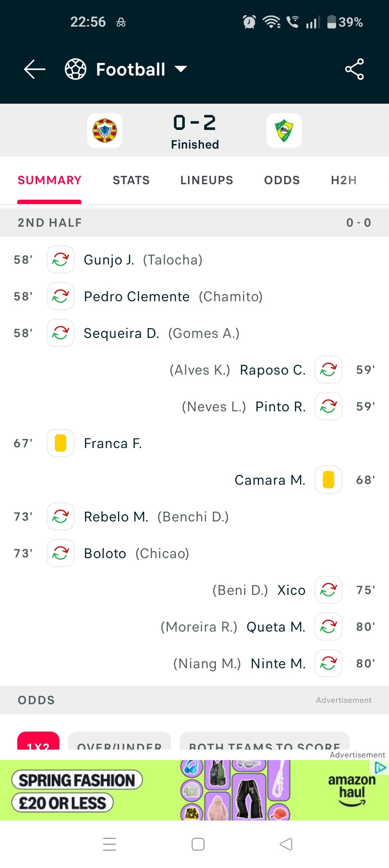389x868 pixels.
Task: Open the ODDS tab
Action: (282, 180)
